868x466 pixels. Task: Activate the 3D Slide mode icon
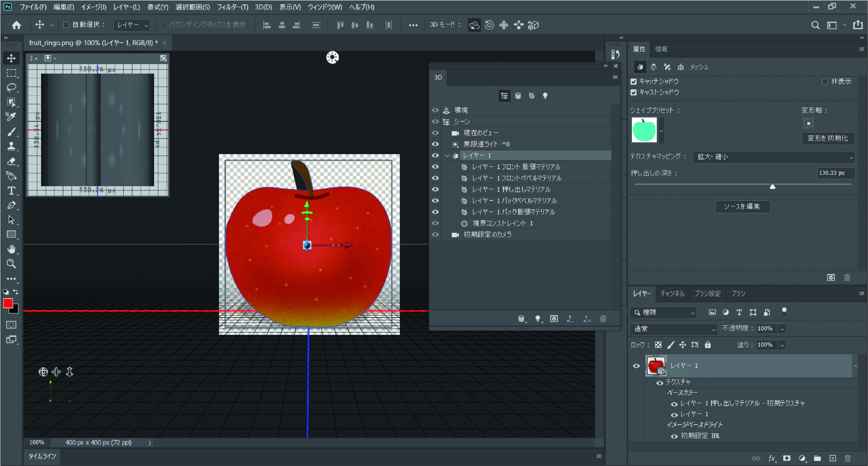519,25
